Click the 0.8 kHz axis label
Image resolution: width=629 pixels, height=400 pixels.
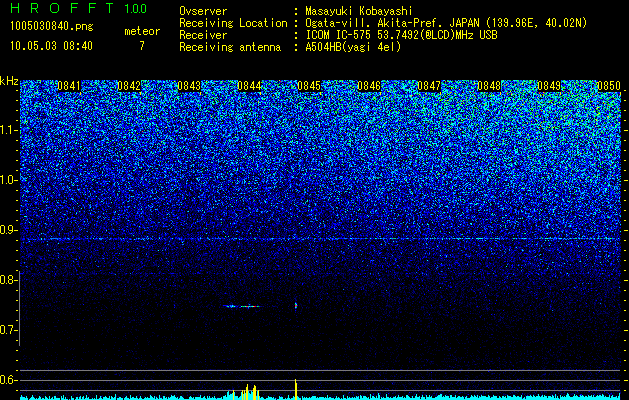click(7, 280)
